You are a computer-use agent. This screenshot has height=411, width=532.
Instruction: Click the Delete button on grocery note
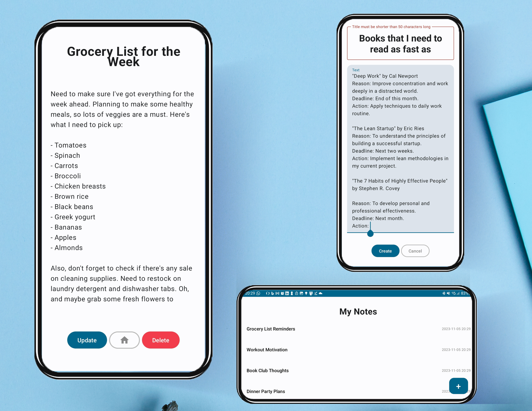coord(161,340)
